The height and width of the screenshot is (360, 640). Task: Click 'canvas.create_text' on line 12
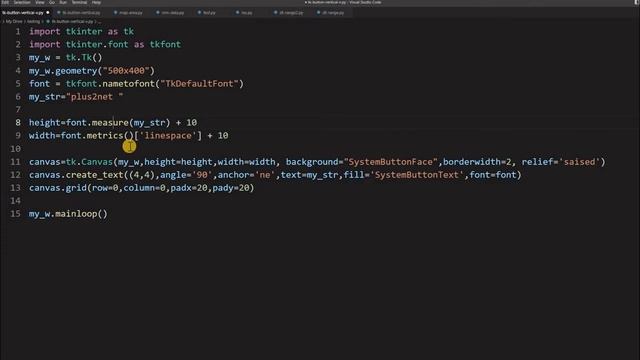click(x=76, y=175)
